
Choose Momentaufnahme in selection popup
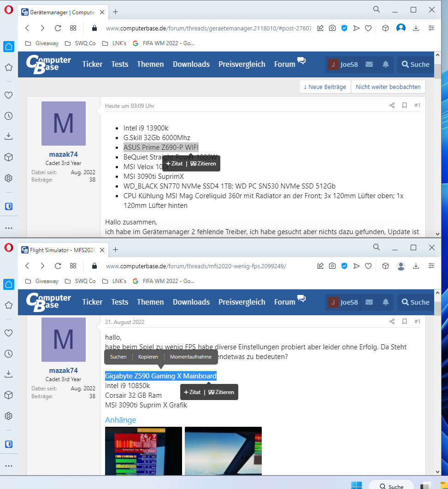pos(191,357)
